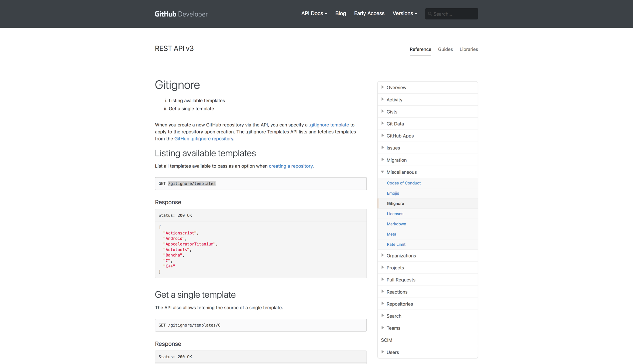Expand the Repositories triangle icon

[383, 304]
